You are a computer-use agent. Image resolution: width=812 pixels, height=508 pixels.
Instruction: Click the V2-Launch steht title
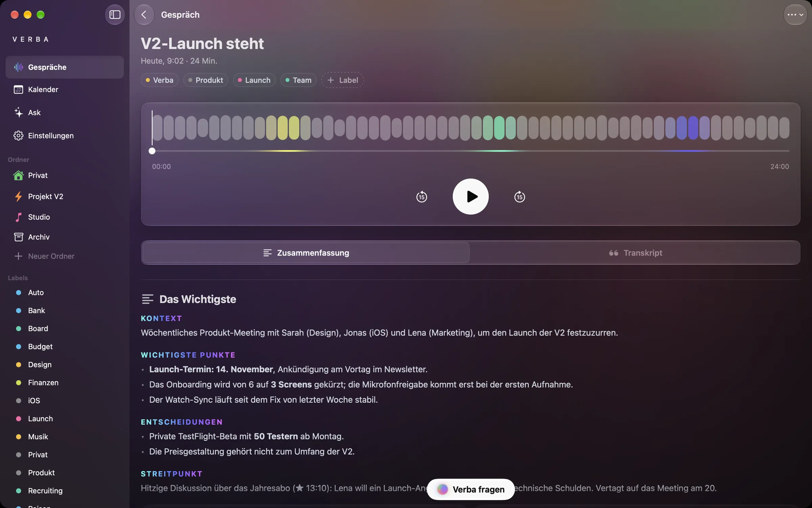(202, 43)
